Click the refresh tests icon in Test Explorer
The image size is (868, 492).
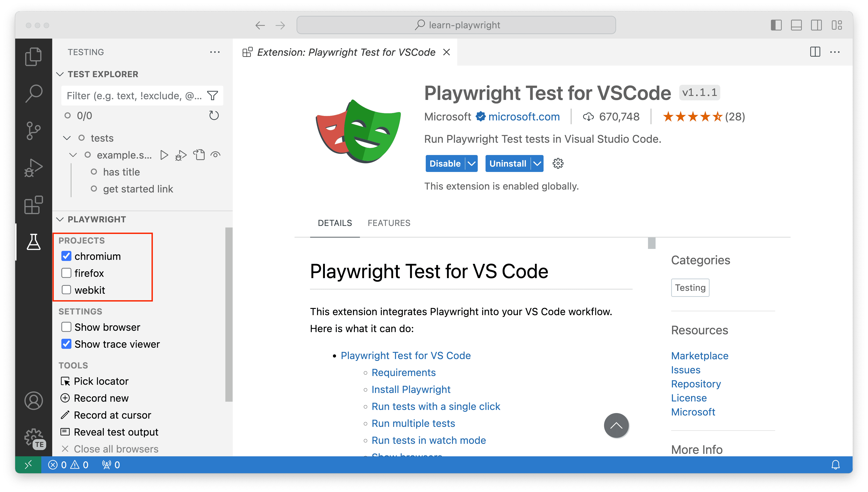click(x=214, y=115)
